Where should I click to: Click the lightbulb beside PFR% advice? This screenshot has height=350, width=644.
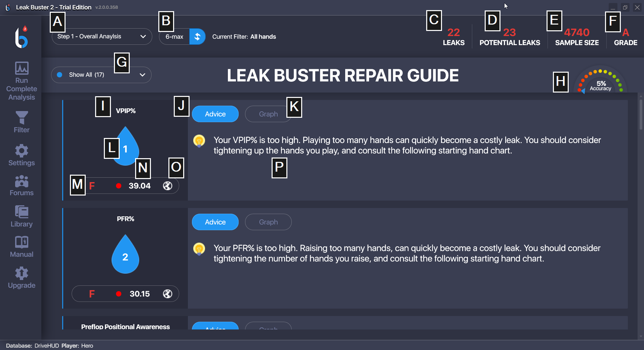click(199, 249)
